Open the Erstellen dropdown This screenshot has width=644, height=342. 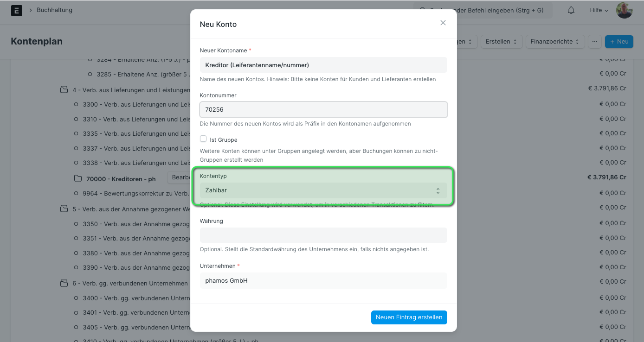coord(502,42)
